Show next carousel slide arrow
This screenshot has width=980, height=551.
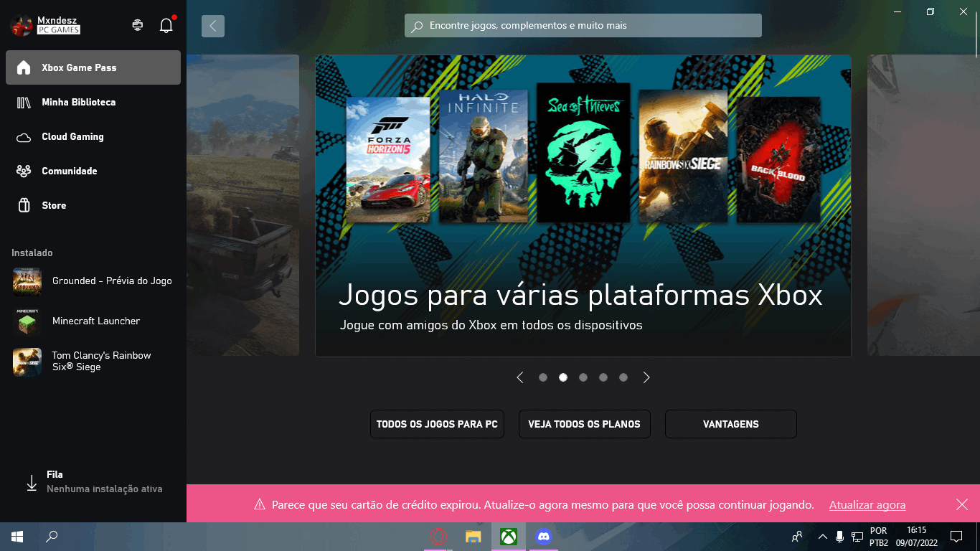646,377
